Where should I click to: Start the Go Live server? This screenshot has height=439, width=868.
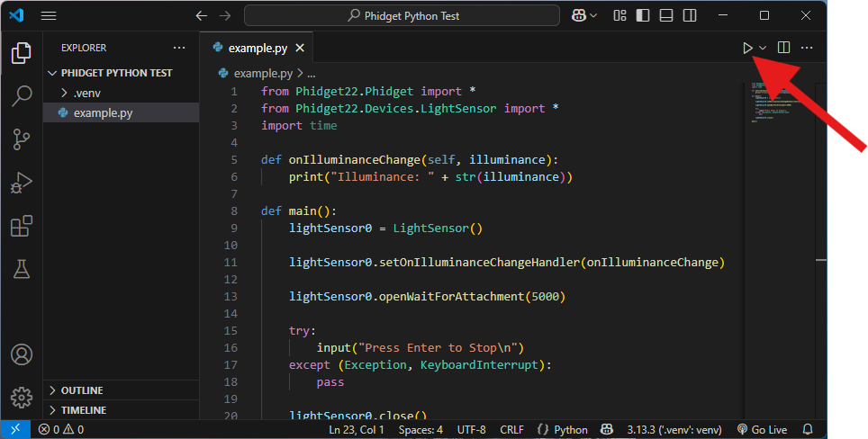click(763, 430)
